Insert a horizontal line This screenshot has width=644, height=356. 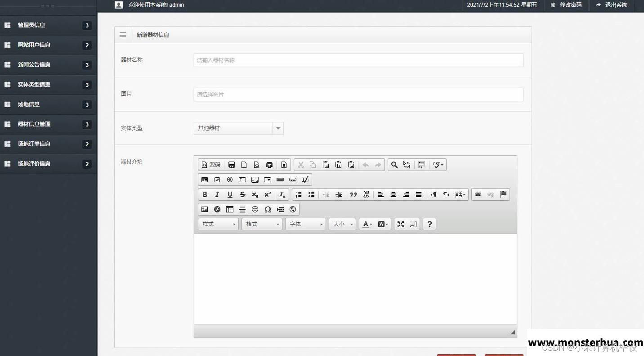coord(242,209)
